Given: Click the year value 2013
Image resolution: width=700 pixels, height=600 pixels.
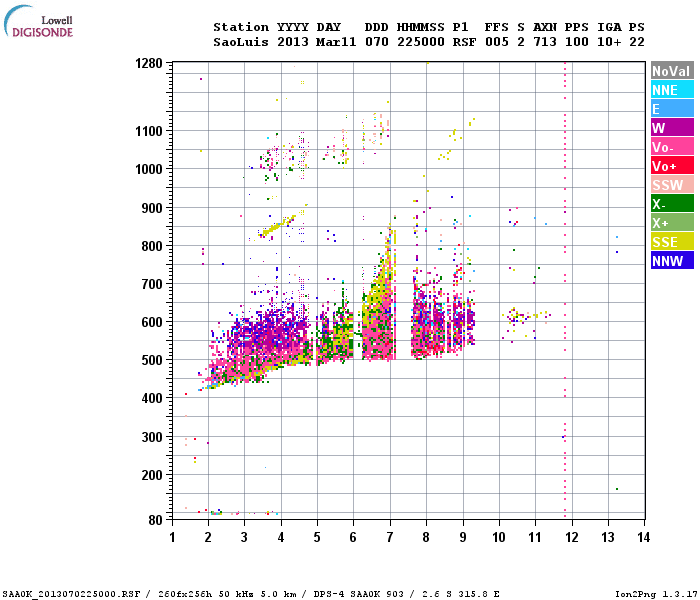Looking at the screenshot, I should tap(292, 42).
